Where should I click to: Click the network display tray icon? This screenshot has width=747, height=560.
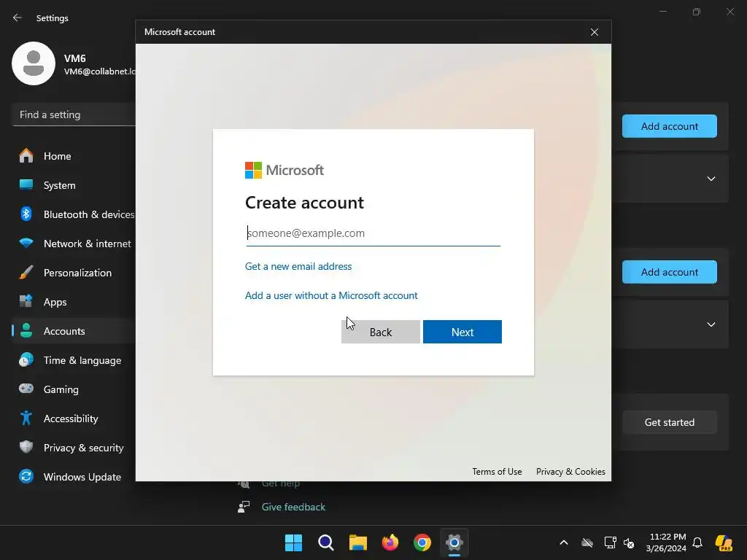pos(610,542)
